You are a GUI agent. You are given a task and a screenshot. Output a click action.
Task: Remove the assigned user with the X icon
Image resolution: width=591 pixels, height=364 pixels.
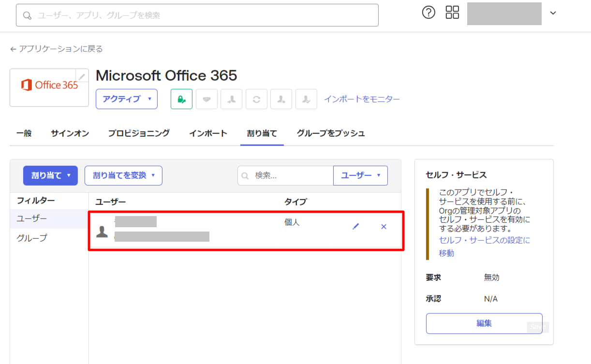(x=384, y=226)
